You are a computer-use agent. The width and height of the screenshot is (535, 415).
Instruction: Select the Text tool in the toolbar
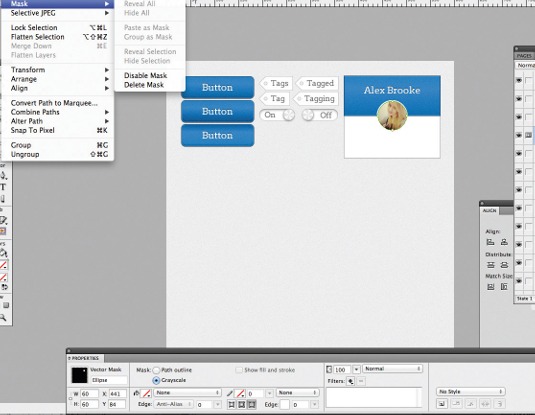click(x=3, y=187)
